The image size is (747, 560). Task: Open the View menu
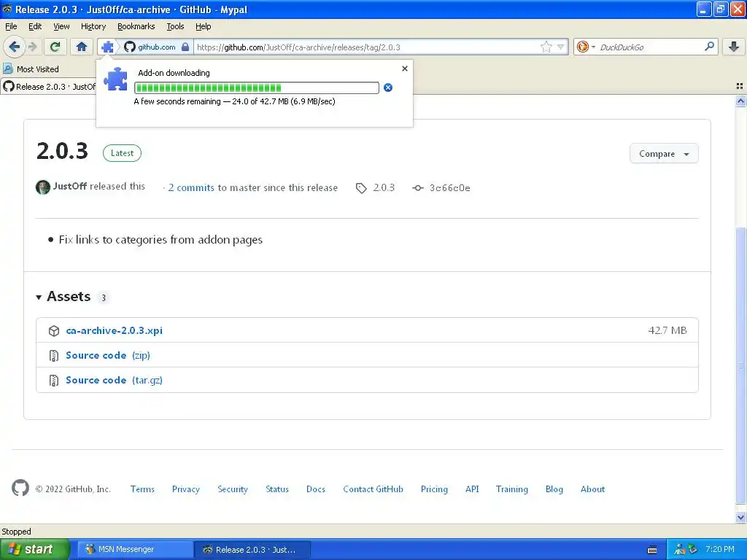61,26
